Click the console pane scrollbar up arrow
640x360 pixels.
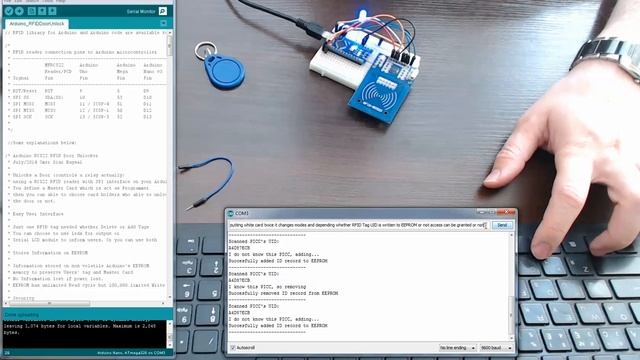(170, 323)
